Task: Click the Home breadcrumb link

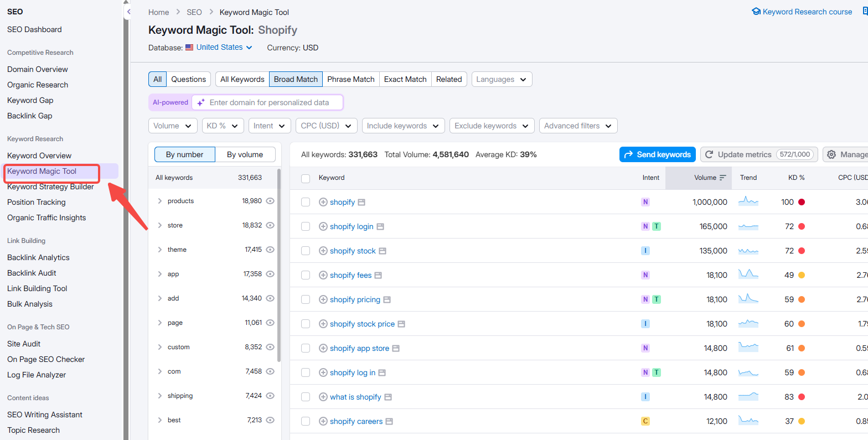Action: tap(159, 12)
